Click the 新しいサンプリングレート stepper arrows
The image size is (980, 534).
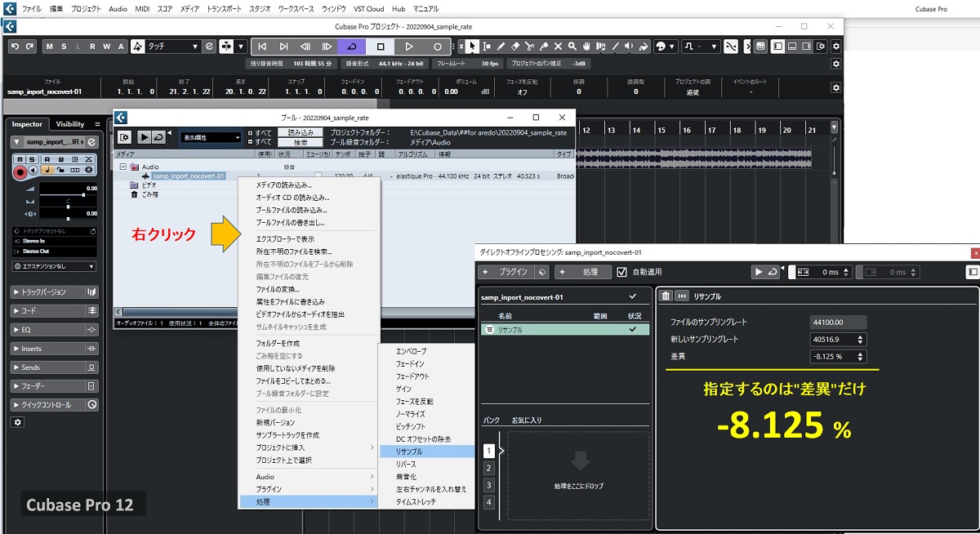[x=861, y=340]
